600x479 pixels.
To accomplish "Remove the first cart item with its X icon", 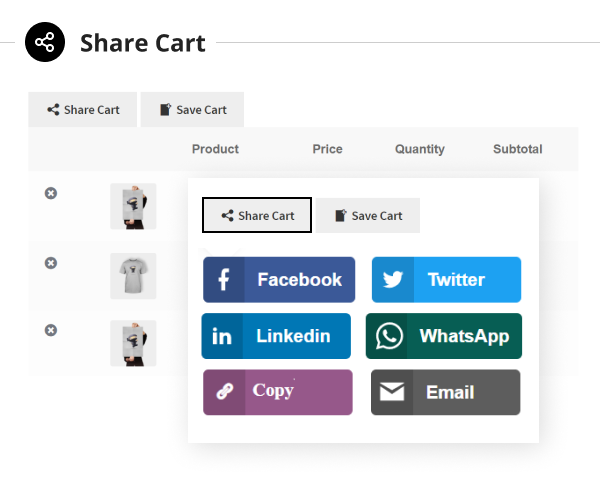I will pos(51,193).
